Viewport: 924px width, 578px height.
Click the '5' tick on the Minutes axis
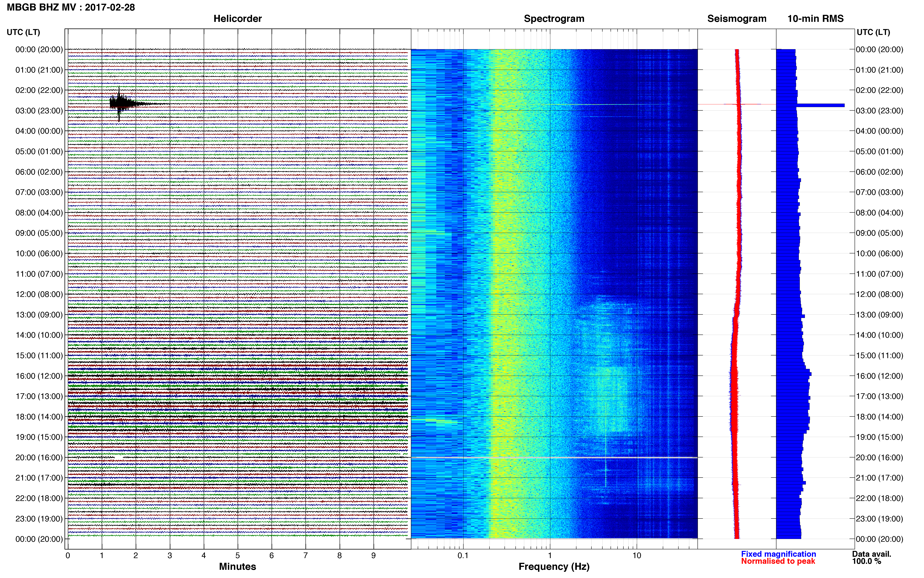(238, 555)
